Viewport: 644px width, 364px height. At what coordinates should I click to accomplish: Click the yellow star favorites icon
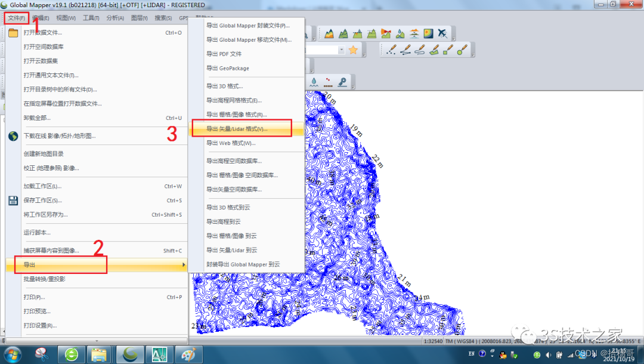pos(353,50)
